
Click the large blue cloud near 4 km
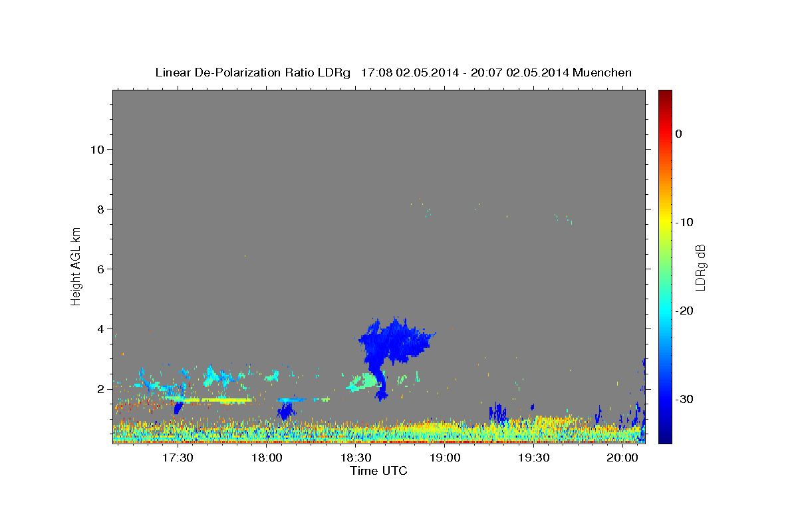396,342
